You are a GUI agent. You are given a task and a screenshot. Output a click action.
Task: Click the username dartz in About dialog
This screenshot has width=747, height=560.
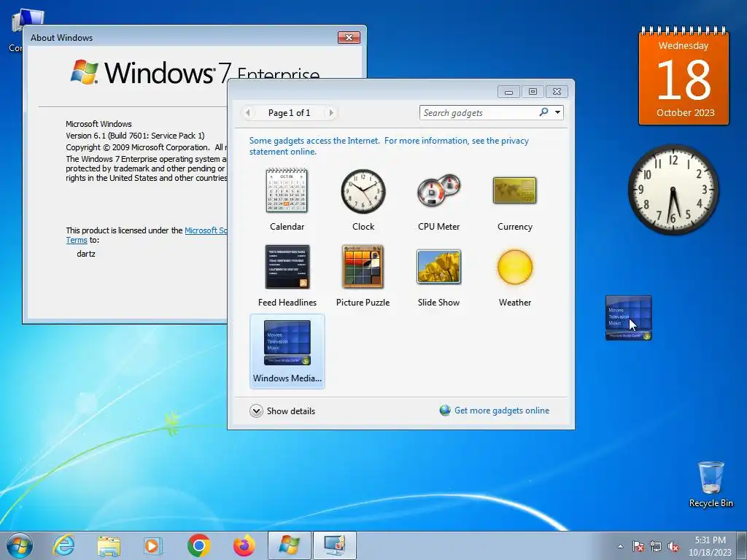pyautogui.click(x=86, y=254)
